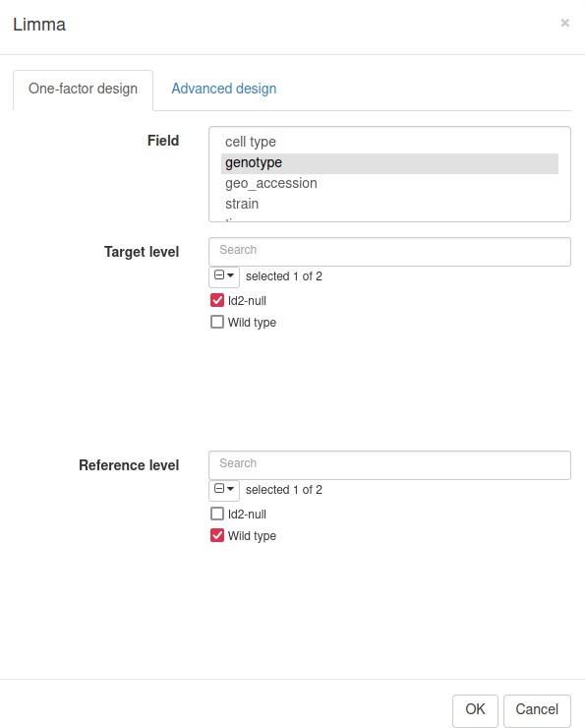Select the One-factor design tab

tap(83, 89)
